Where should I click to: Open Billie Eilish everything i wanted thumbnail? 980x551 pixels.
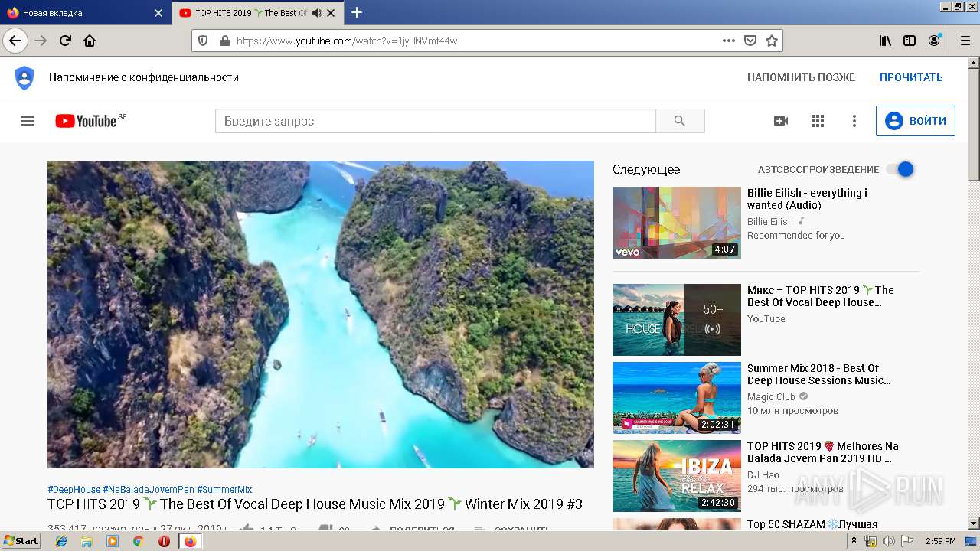[x=677, y=223]
